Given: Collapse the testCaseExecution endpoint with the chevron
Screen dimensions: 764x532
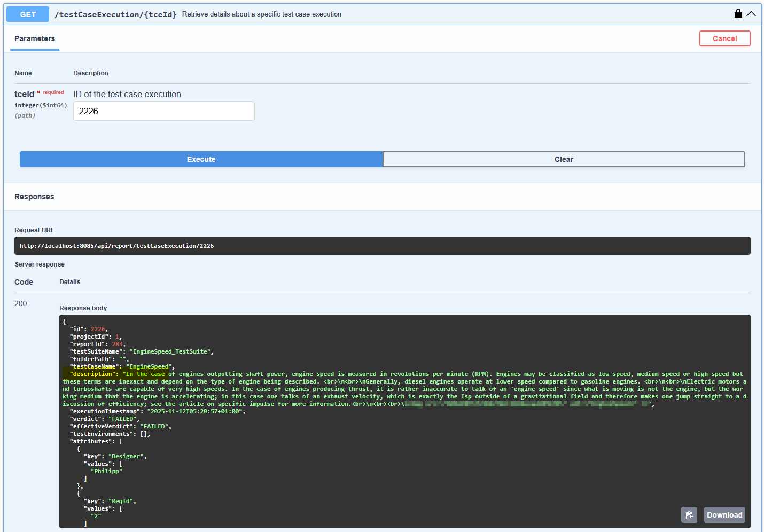Looking at the screenshot, I should point(752,14).
